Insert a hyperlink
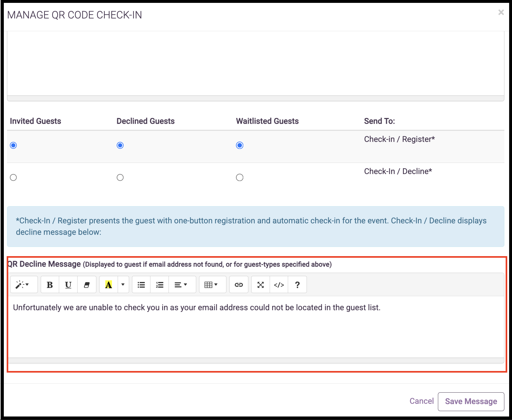 239,284
